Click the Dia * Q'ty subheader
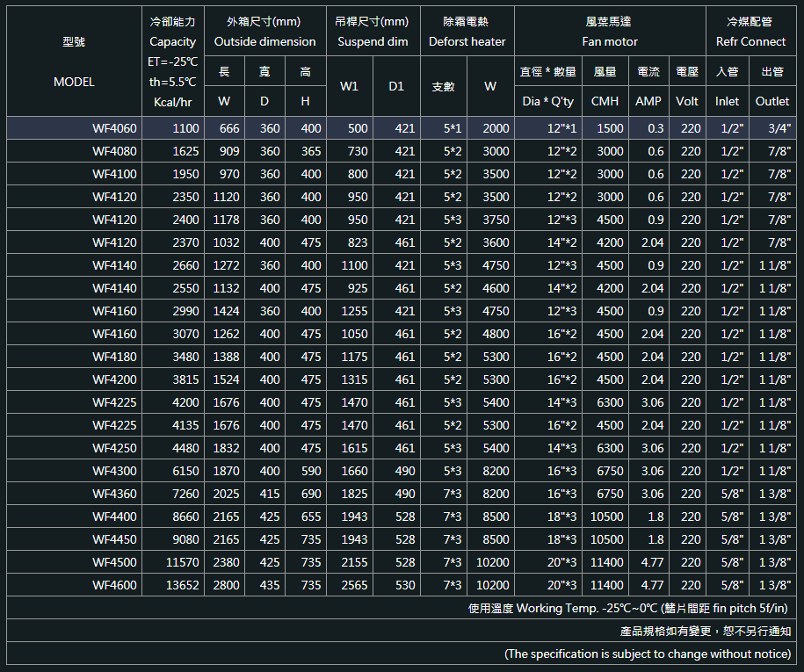 point(548,102)
